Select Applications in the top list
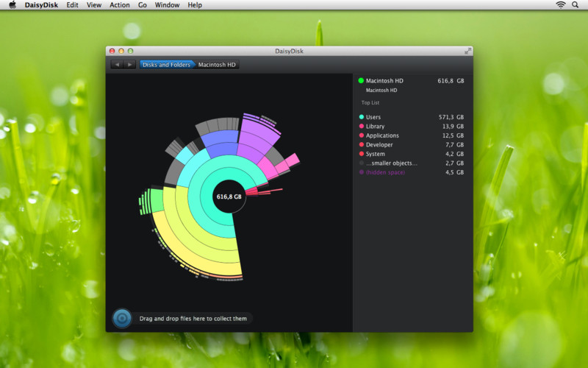Image resolution: width=588 pixels, height=368 pixels. click(x=382, y=135)
